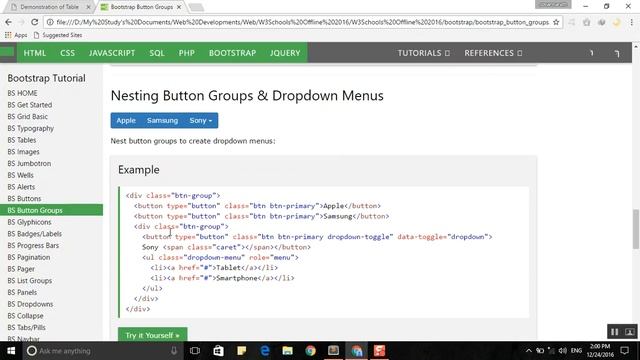Screen dimensions: 640x360
Task: Open BS Panels in sidebar
Action: (x=22, y=292)
